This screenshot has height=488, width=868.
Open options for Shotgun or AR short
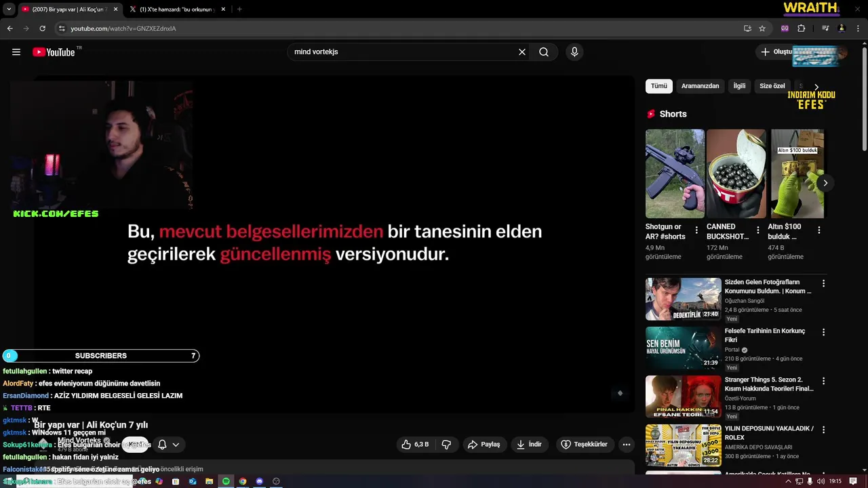(x=696, y=230)
